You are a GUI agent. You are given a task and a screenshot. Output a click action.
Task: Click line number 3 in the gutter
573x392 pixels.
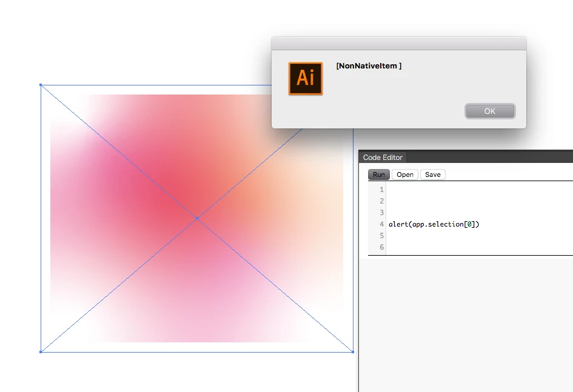[381, 213]
